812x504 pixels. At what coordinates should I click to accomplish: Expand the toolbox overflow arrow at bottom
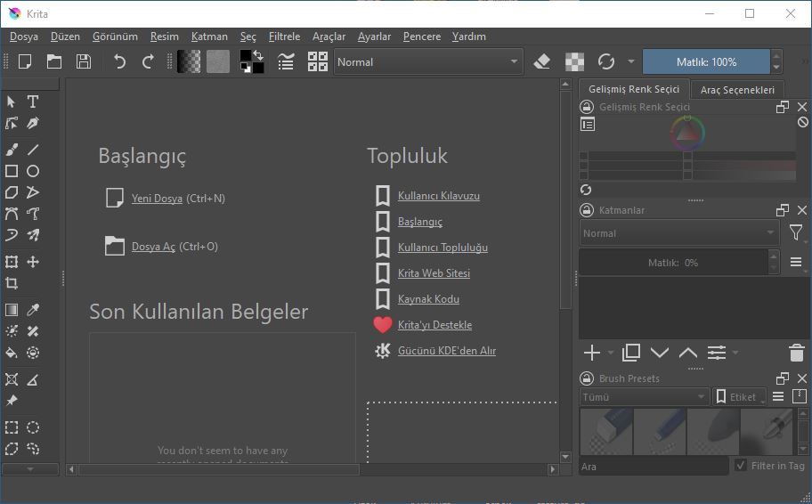point(30,468)
